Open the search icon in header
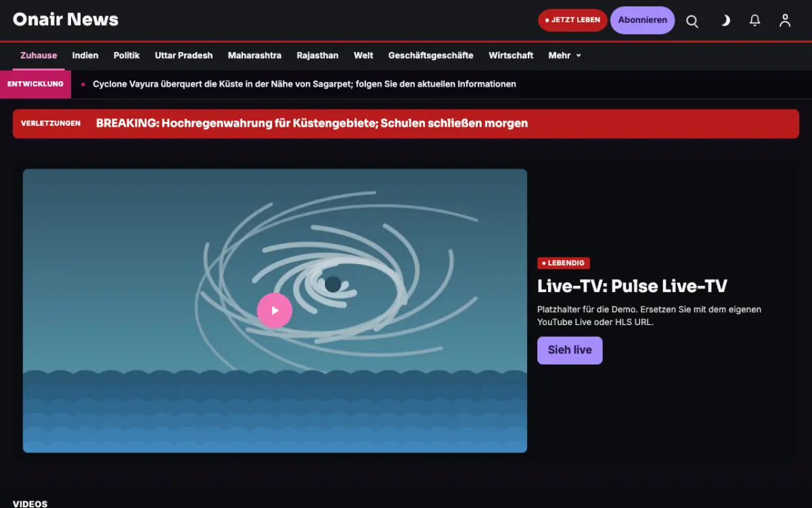The width and height of the screenshot is (812, 508). pos(692,21)
